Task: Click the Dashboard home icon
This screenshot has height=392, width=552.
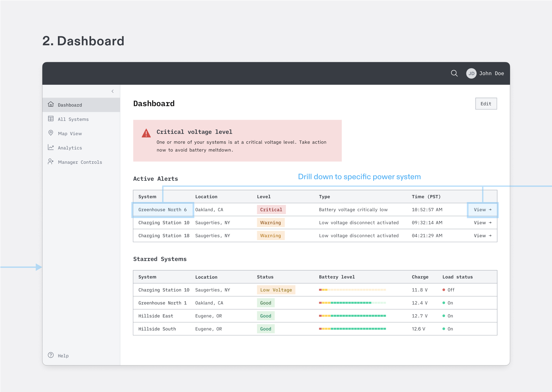Action: tap(51, 104)
